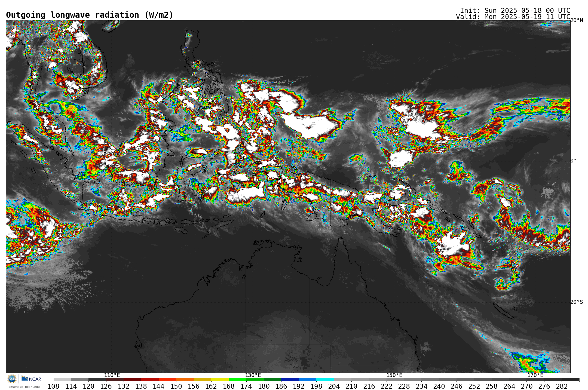The image size is (588, 390).
Task: Click the '130°E' longitude label
Action: [253, 375]
